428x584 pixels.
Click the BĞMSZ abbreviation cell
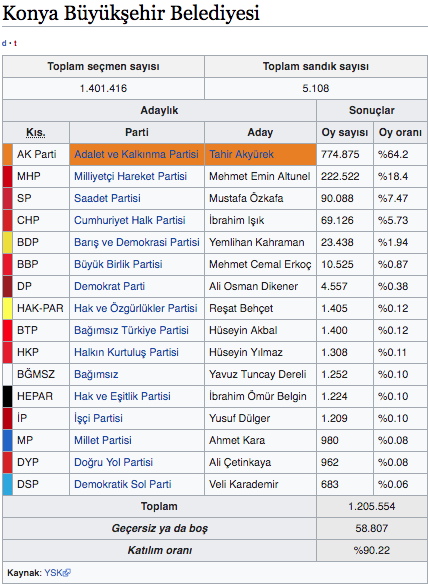click(x=40, y=374)
